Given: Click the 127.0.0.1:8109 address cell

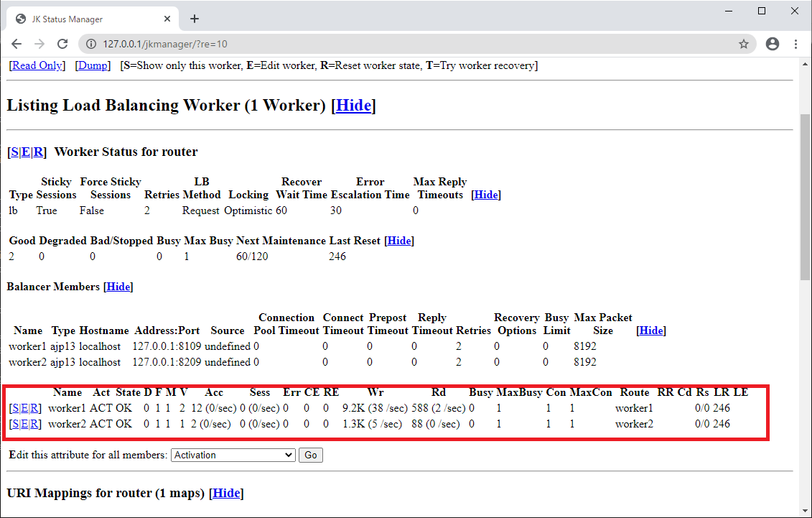Looking at the screenshot, I should (167, 346).
